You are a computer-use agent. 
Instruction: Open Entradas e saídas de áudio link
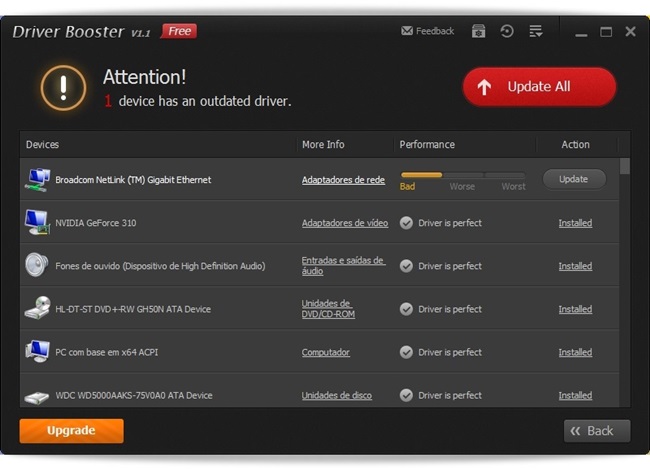point(343,266)
